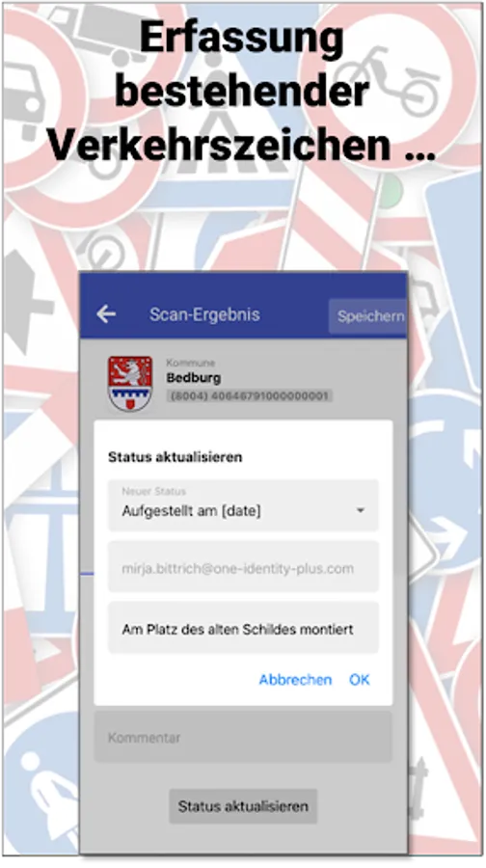
Task: Click the gray Status aktualisieren button
Action: [x=243, y=806]
